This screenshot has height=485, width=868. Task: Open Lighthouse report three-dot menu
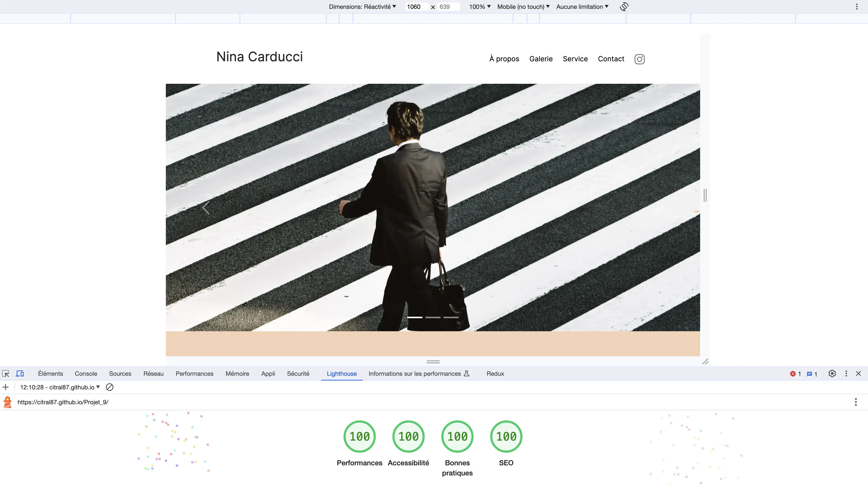(x=856, y=402)
